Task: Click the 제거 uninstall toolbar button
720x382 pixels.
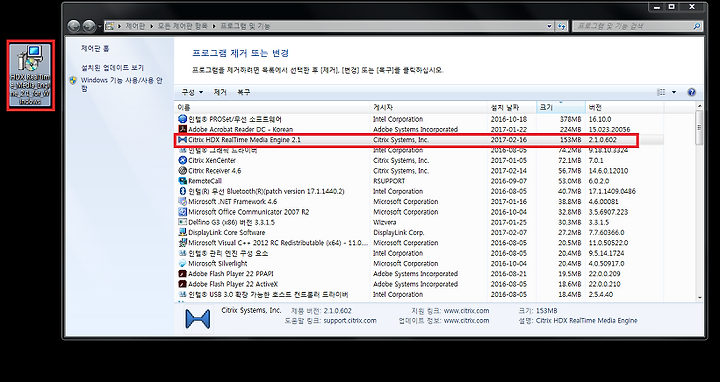Action: coord(220,92)
